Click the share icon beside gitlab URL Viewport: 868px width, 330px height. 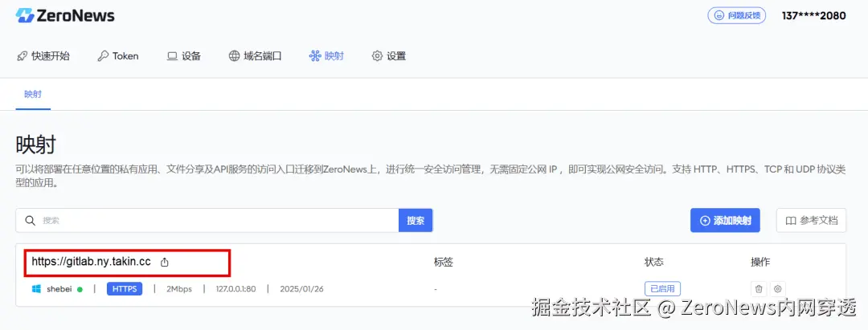[x=165, y=262]
